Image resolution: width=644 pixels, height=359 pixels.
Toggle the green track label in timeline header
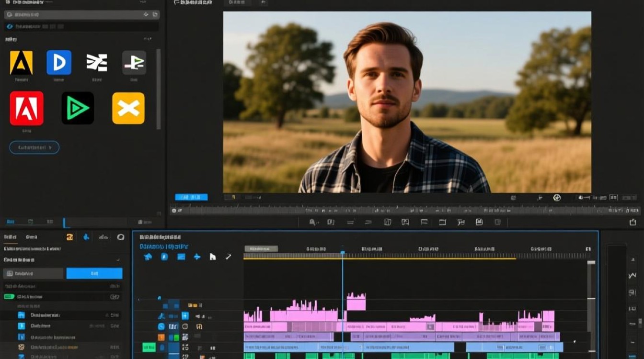click(149, 347)
